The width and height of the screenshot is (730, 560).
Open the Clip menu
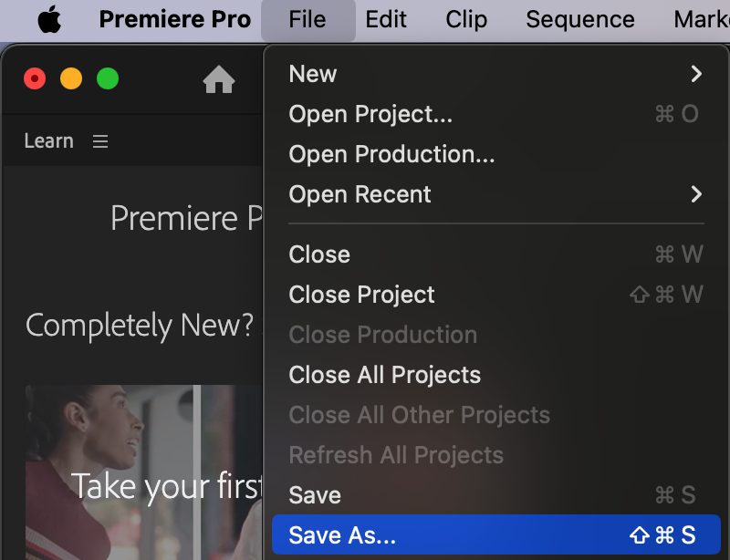(466, 19)
